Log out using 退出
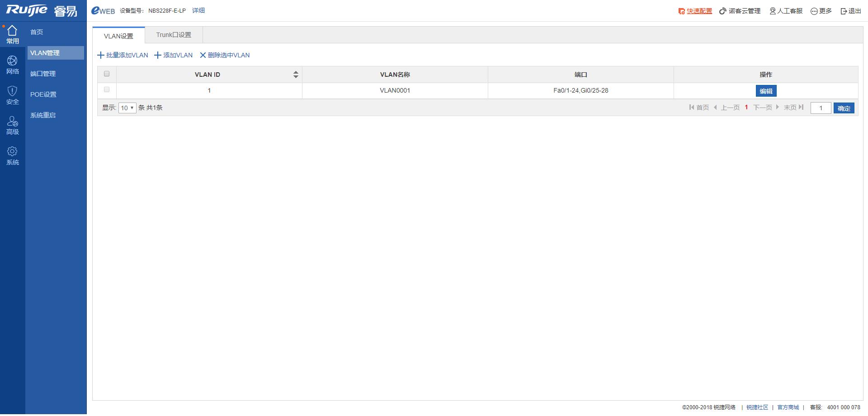The width and height of the screenshot is (868, 416). click(850, 11)
